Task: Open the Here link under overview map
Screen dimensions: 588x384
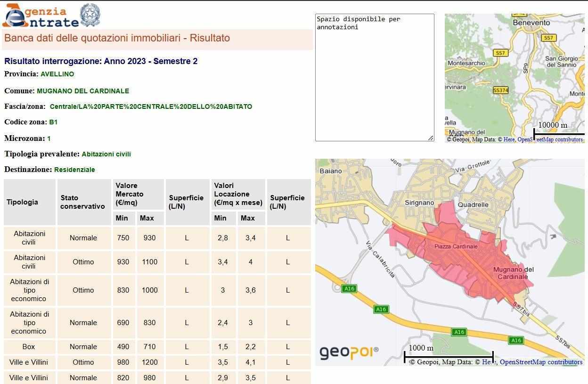Action: 509,139
